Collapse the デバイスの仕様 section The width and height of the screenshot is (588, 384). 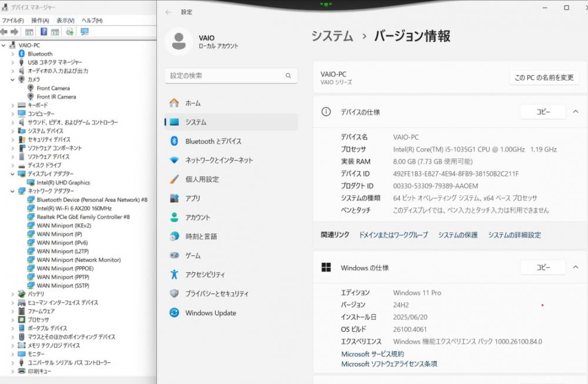[x=576, y=112]
